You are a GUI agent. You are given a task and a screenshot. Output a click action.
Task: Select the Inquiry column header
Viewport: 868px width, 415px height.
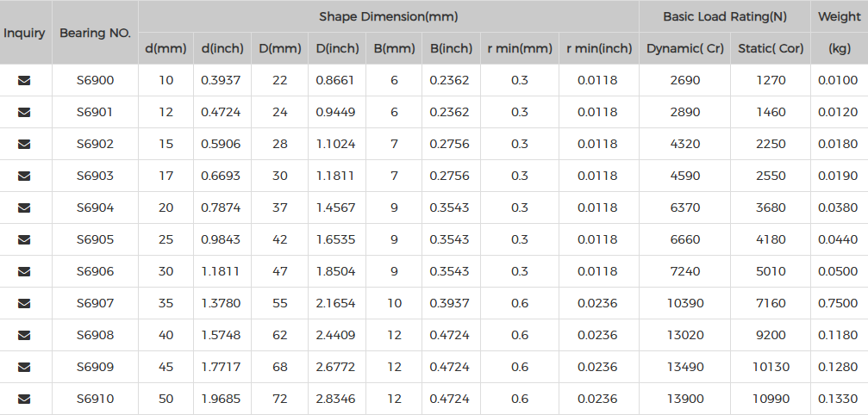coord(24,33)
